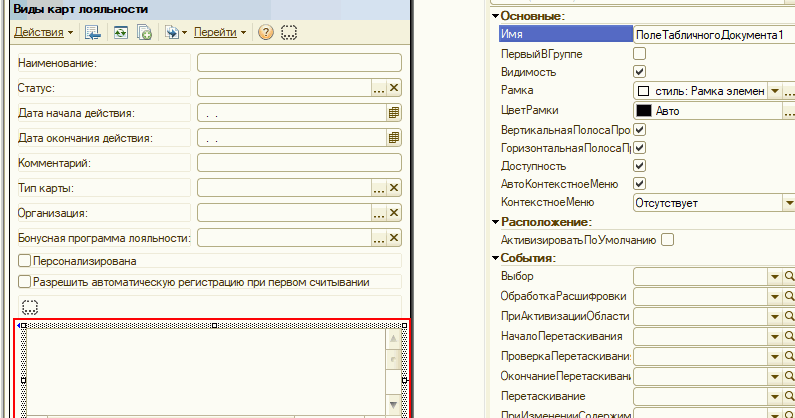795x418 pixels.
Task: Open the Перетаскивание event dropdown
Action: pyautogui.click(x=775, y=397)
